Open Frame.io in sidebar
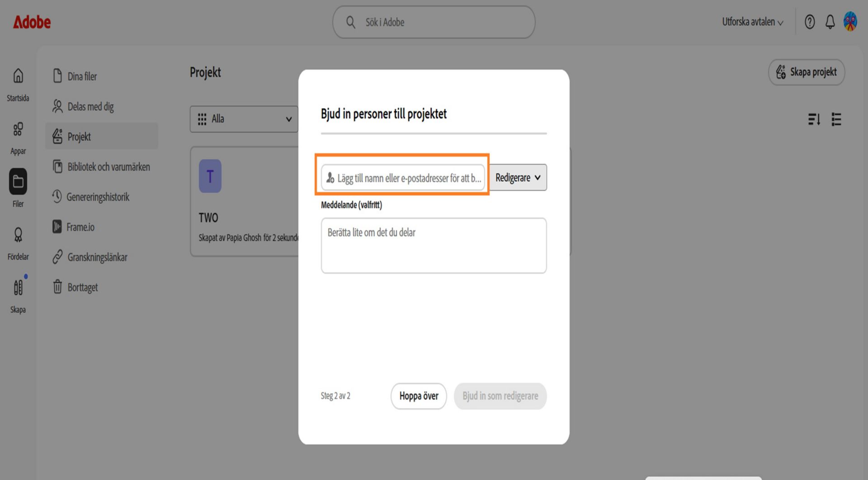This screenshot has width=868, height=480. click(102, 227)
